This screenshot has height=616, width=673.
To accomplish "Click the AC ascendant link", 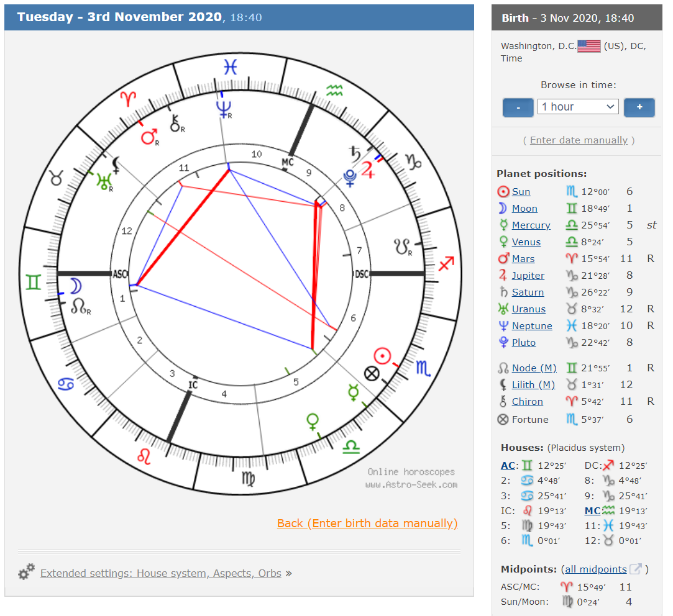I will (508, 466).
